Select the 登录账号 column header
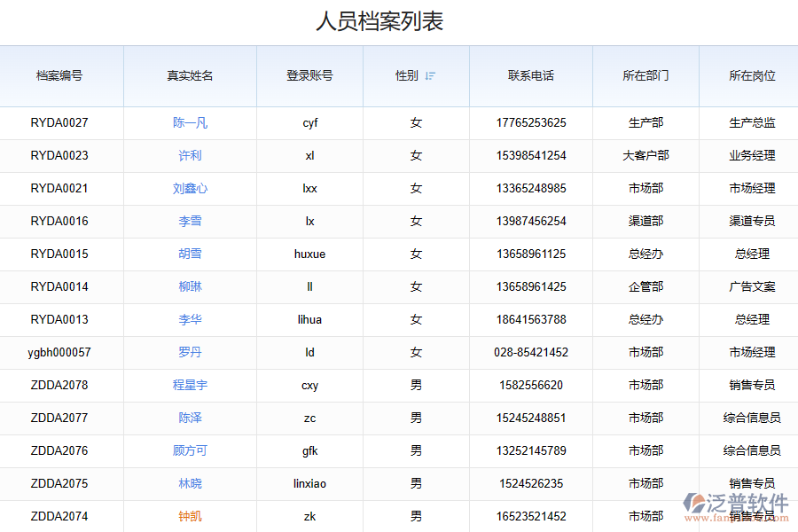The image size is (798, 532). tap(309, 76)
